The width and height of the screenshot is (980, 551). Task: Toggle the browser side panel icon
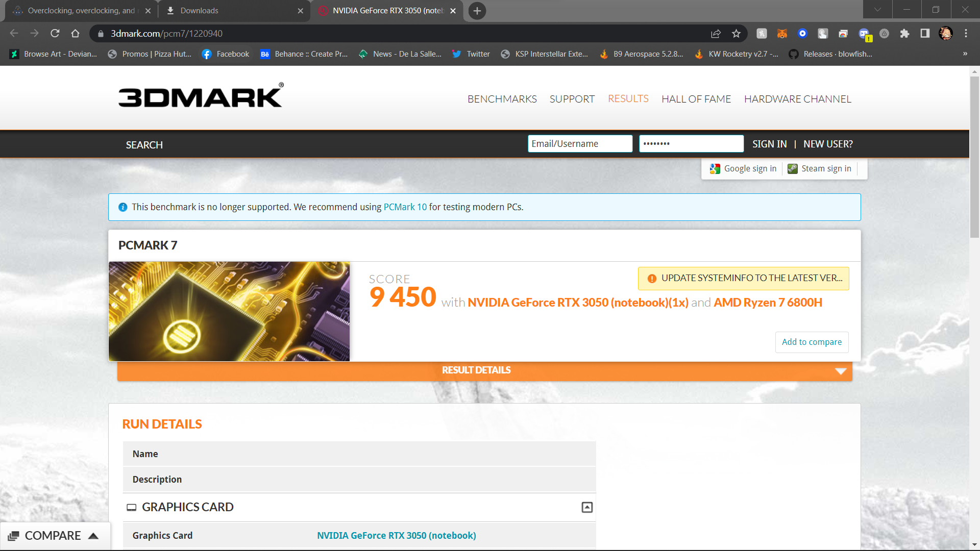925,33
